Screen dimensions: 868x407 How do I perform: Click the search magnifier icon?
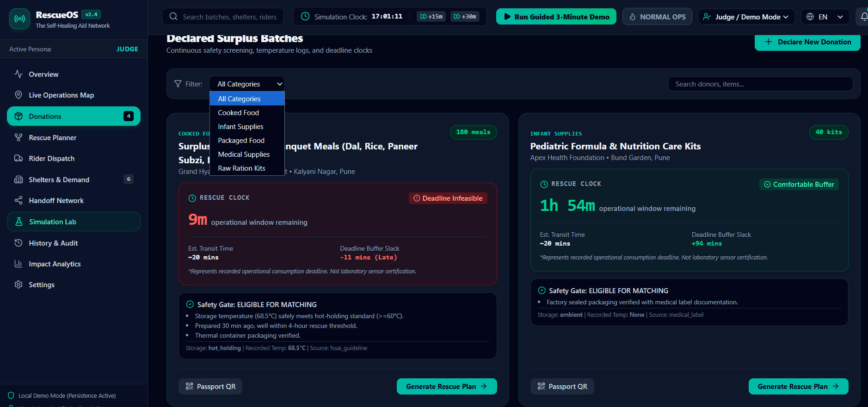[173, 17]
